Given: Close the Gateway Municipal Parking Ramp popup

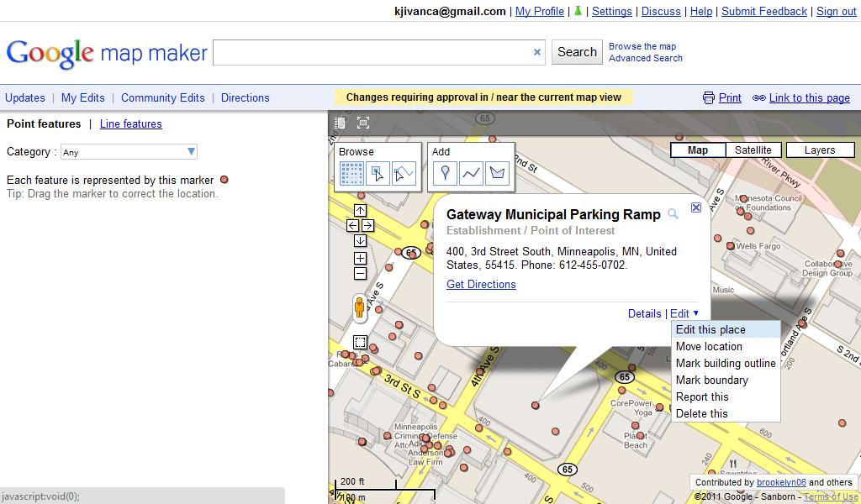Looking at the screenshot, I should click(x=695, y=207).
